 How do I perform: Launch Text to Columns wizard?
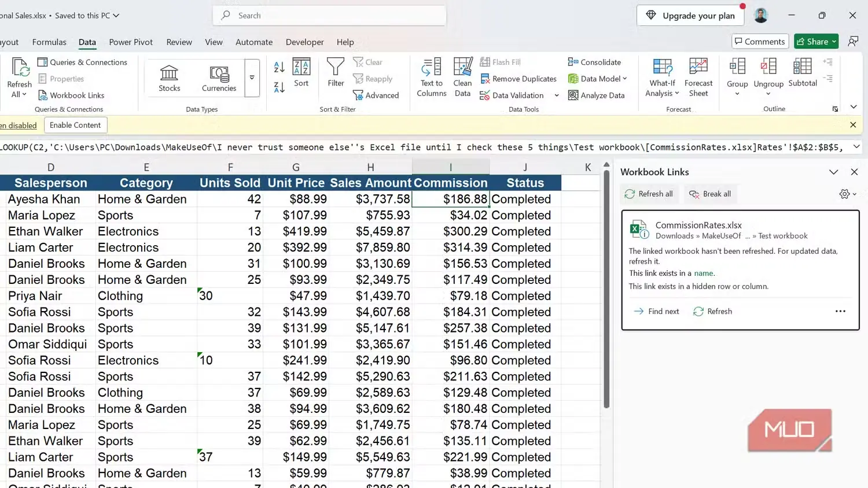(432, 77)
